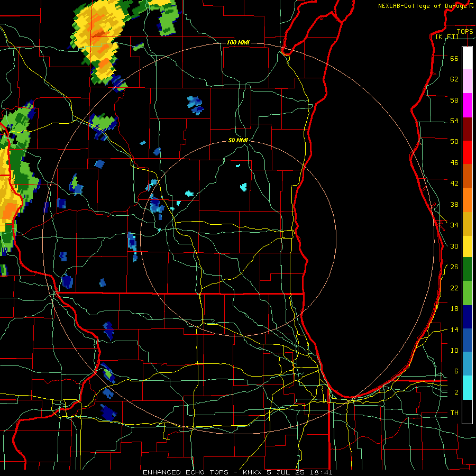Click the "6" legend value

pyautogui.click(x=456, y=371)
